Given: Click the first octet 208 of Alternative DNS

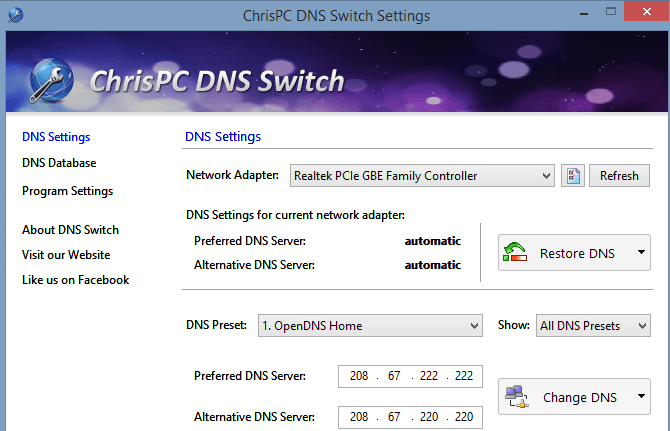Looking at the screenshot, I should [359, 416].
